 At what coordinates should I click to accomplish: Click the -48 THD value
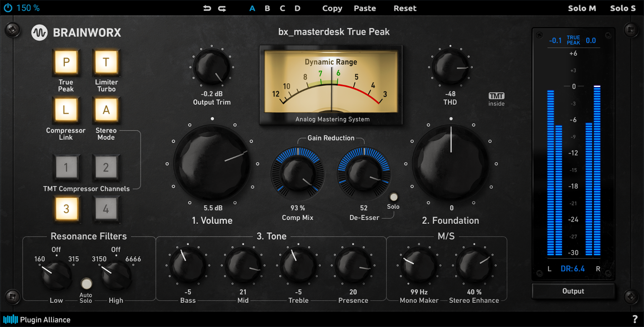pos(451,94)
